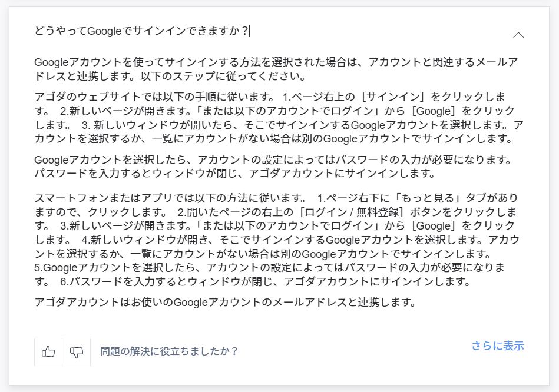
Task: Click the final line starting アゴダアカウントはお使いの
Action: coord(226,303)
